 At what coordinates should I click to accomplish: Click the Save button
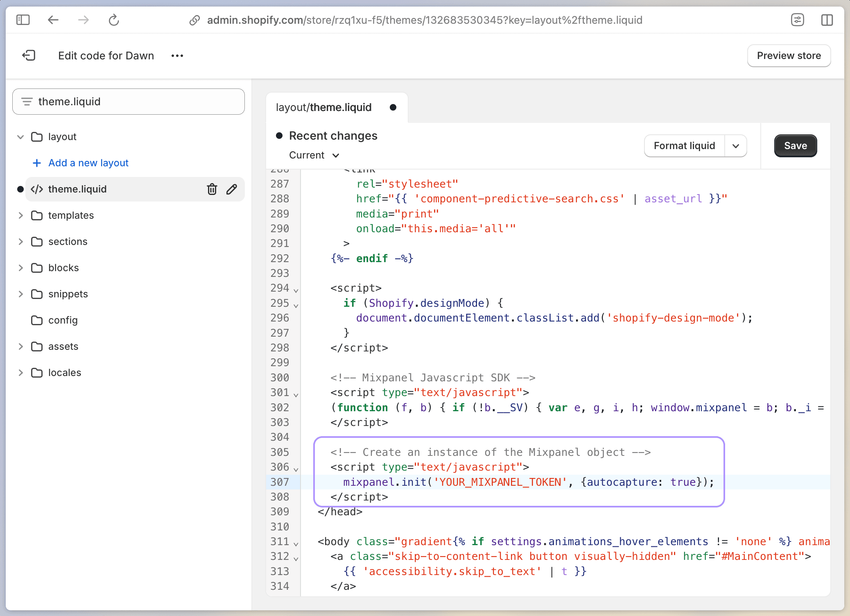795,146
